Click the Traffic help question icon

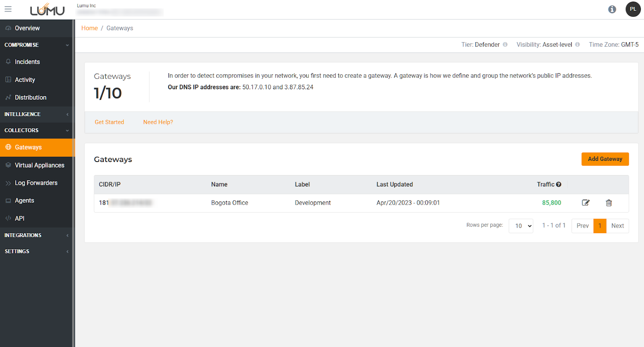coord(559,185)
